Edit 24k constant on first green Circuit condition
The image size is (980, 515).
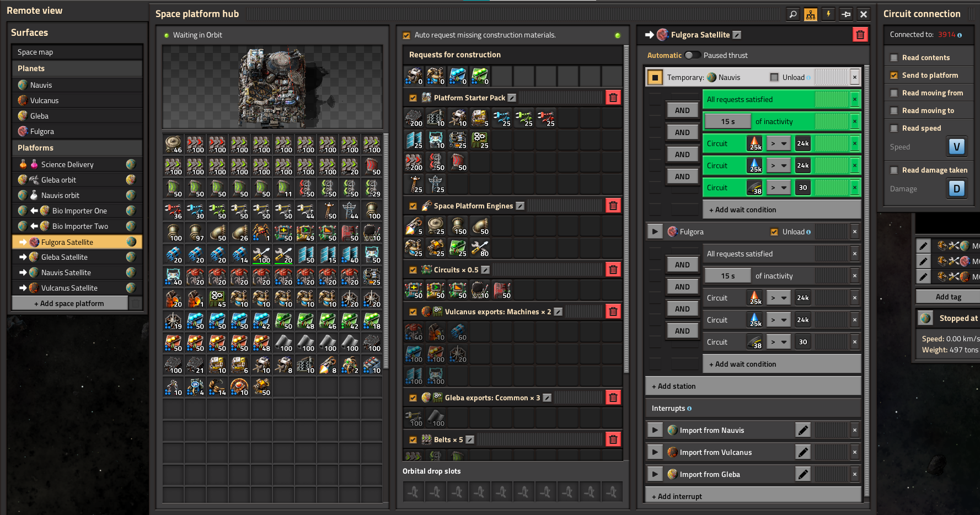point(803,143)
